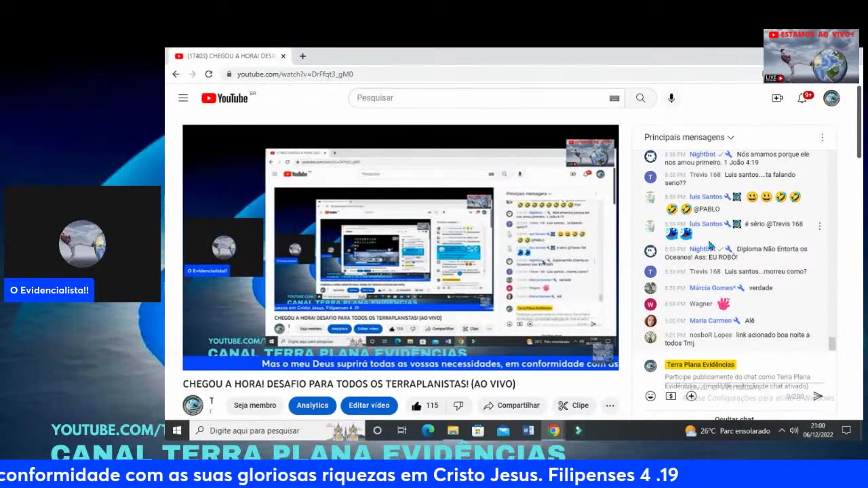868x488 pixels.
Task: Show hidden system tray icons
Action: point(781,430)
